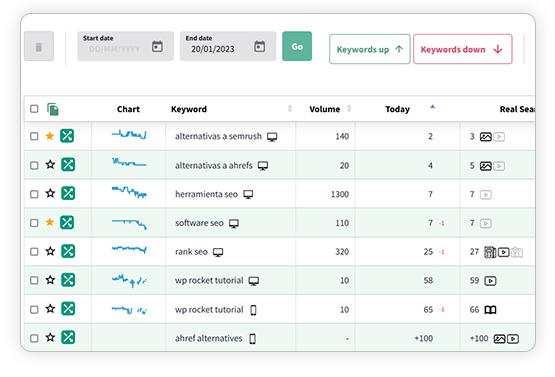Toggle the select-all header checkbox
The image size is (555, 377).
(34, 109)
